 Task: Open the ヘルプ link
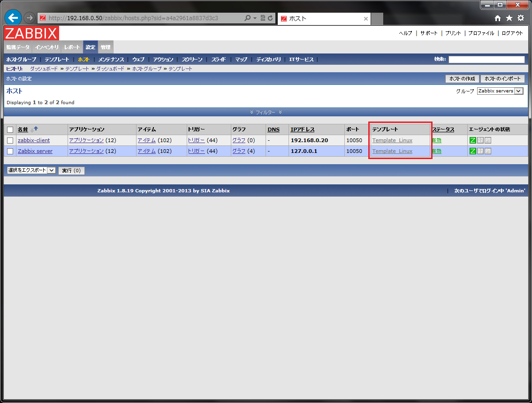[x=405, y=33]
